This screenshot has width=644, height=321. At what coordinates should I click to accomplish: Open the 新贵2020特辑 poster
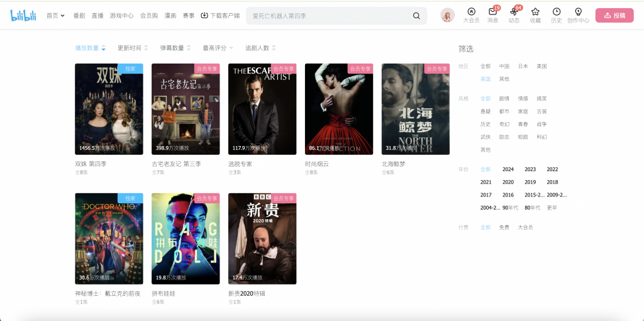pos(262,239)
